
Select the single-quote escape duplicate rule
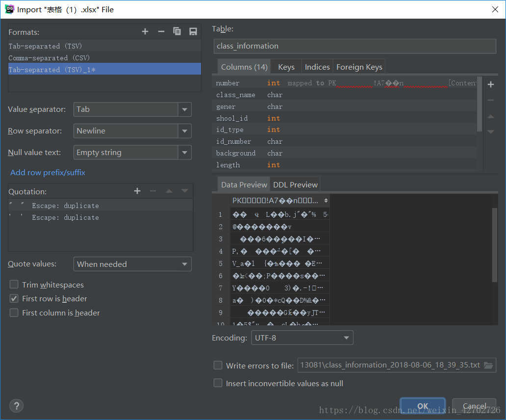click(x=101, y=217)
